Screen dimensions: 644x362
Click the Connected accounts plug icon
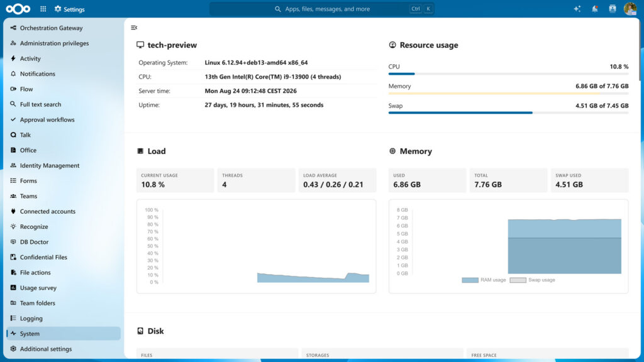click(13, 211)
